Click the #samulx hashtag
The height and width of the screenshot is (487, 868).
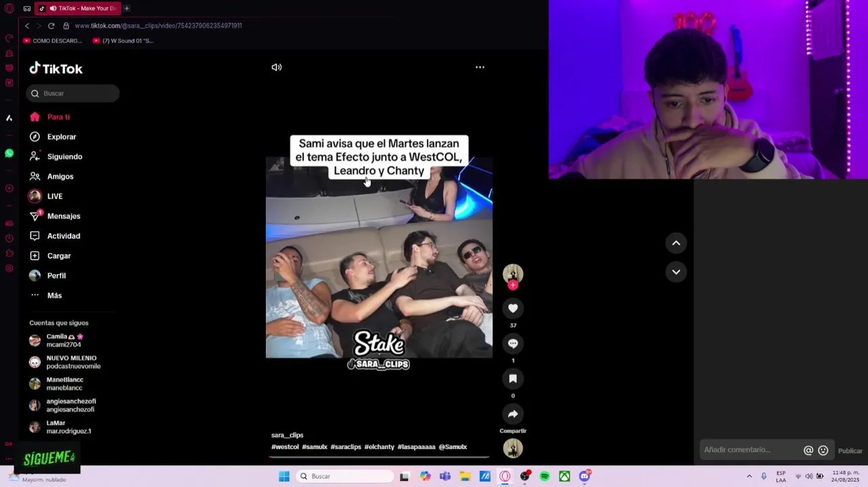315,447
